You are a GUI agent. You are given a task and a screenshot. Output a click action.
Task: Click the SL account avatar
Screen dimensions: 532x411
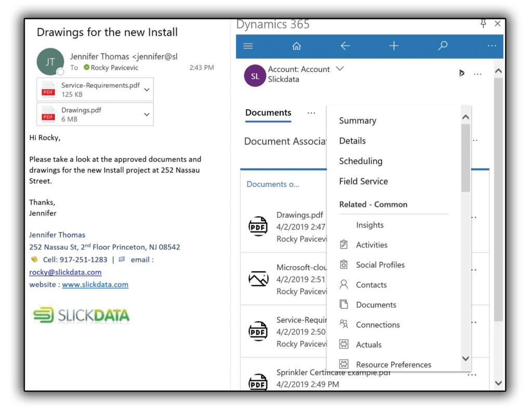(x=255, y=76)
